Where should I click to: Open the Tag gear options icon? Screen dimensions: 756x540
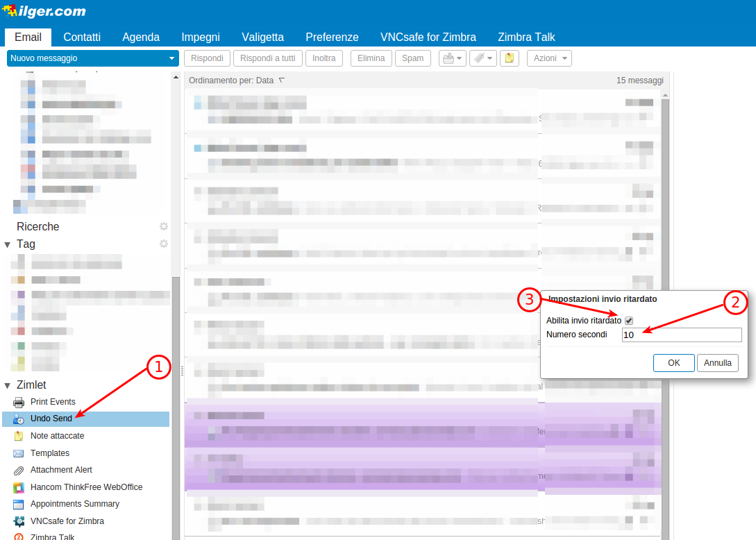pyautogui.click(x=164, y=244)
